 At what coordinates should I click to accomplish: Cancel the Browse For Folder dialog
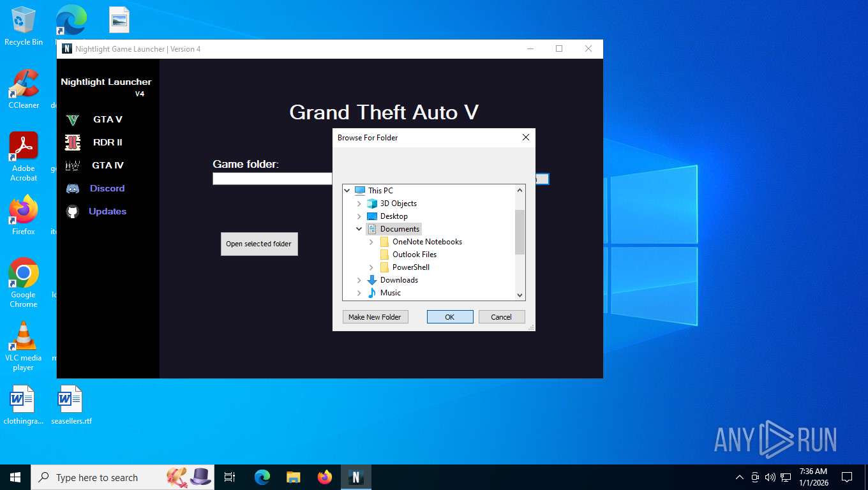coord(501,317)
